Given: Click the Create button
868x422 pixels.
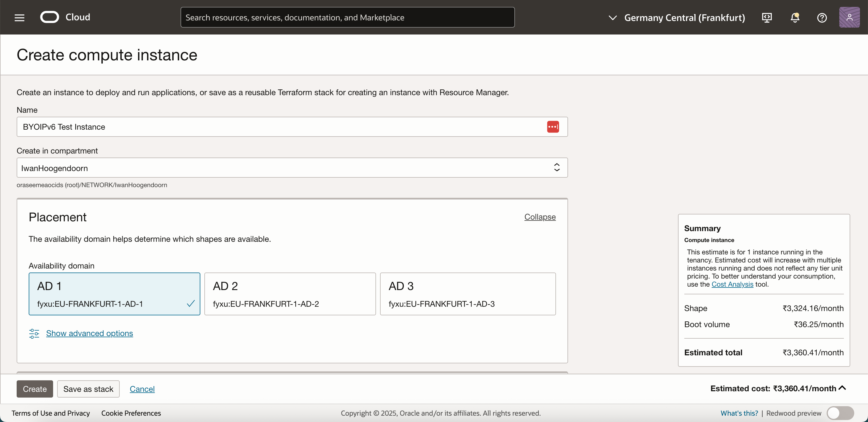Looking at the screenshot, I should click(x=35, y=389).
